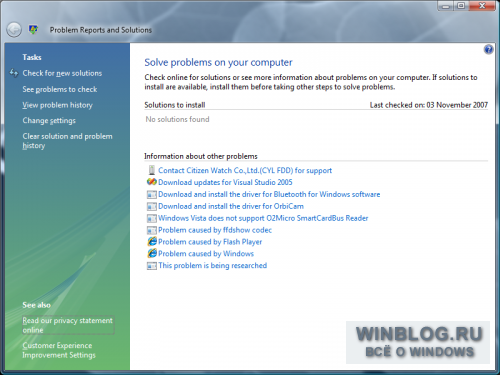Click the 'See also' sidebar heading

[37, 305]
